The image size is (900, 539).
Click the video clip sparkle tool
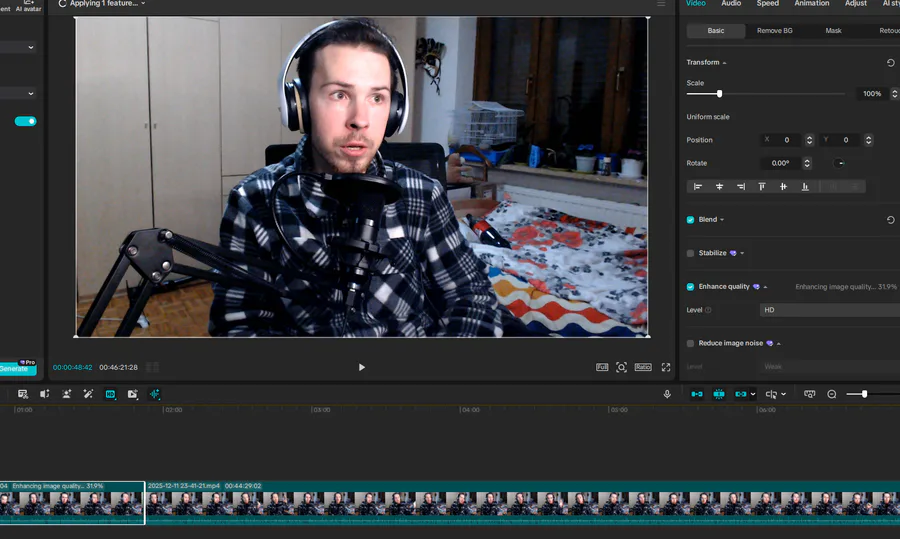coord(133,394)
